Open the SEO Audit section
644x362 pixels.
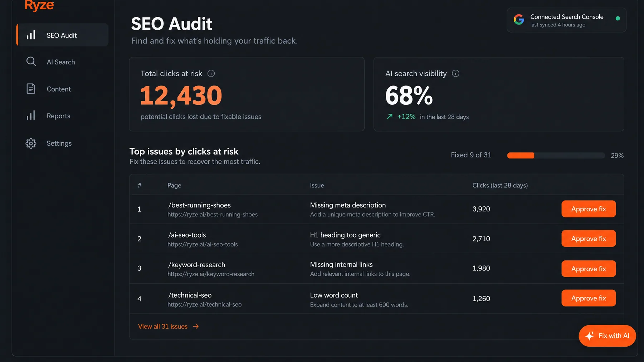63,35
